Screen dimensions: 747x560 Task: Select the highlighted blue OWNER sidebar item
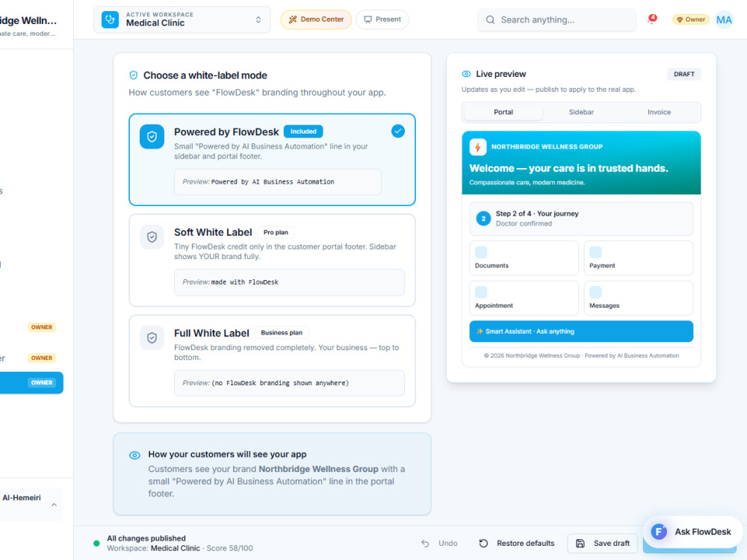pyautogui.click(x=31, y=383)
